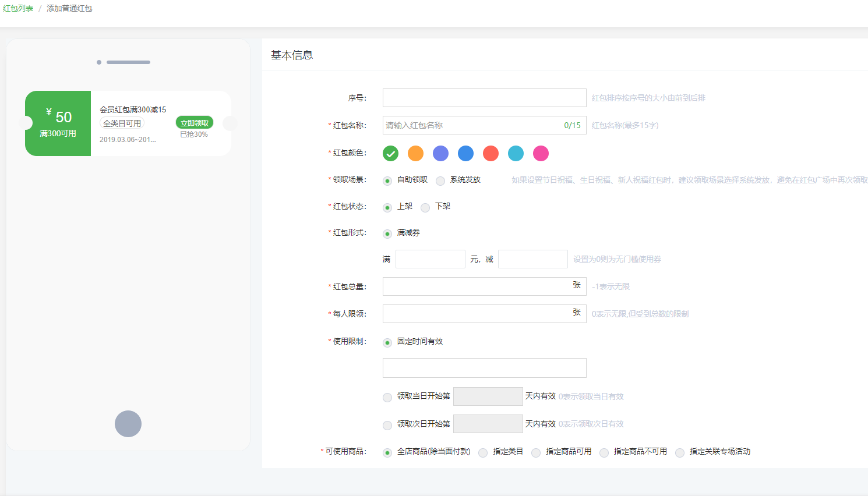This screenshot has height=496, width=868.
Task: Select 指定商品不可用 product option
Action: tap(604, 453)
